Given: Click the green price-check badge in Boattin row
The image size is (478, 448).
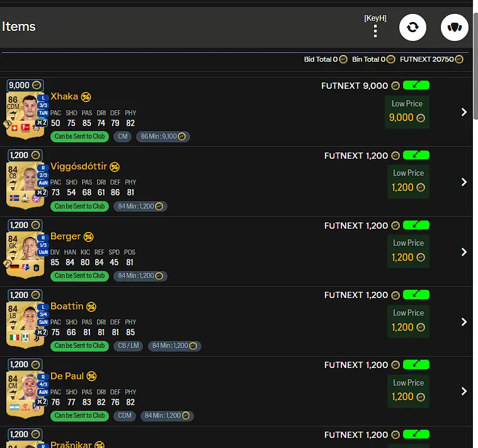Looking at the screenshot, I should click(416, 295).
